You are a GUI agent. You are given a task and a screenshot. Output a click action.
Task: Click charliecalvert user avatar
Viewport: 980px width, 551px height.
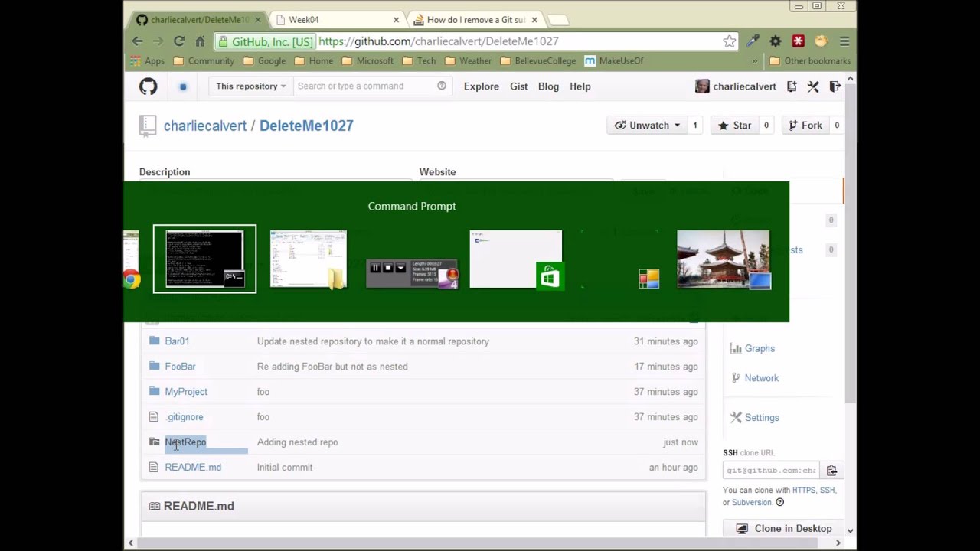coord(702,86)
